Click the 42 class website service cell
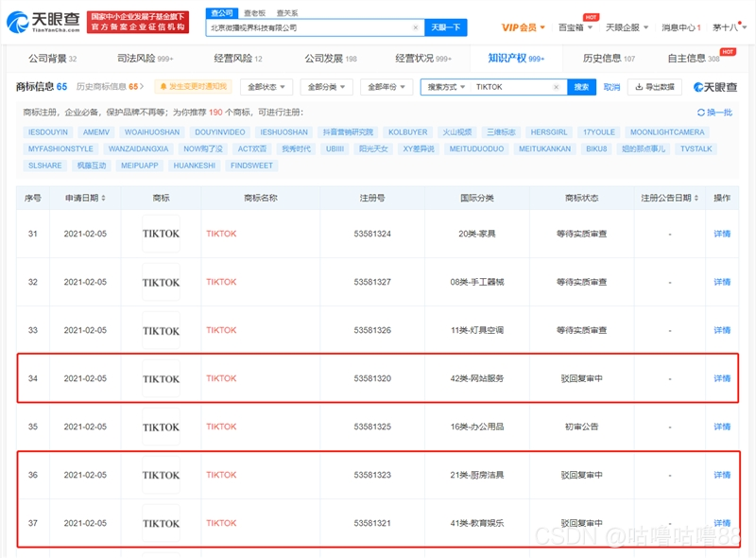Viewport: 756px width, 558px height. (477, 378)
